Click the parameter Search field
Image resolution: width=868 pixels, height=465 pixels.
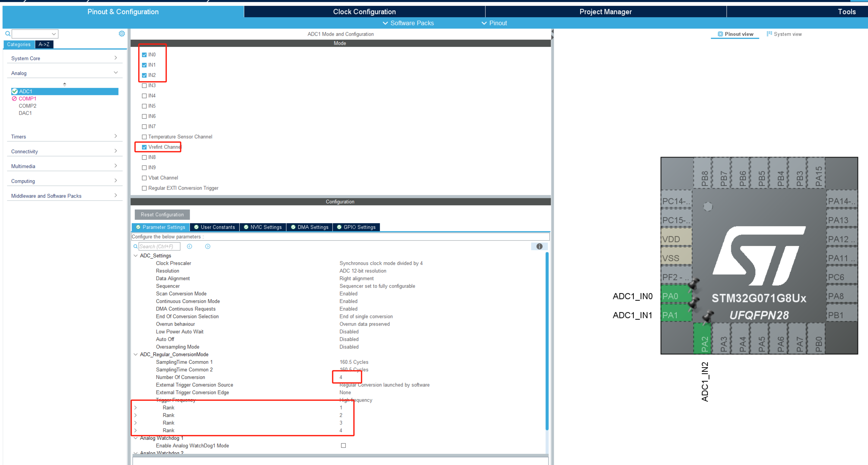[159, 246]
